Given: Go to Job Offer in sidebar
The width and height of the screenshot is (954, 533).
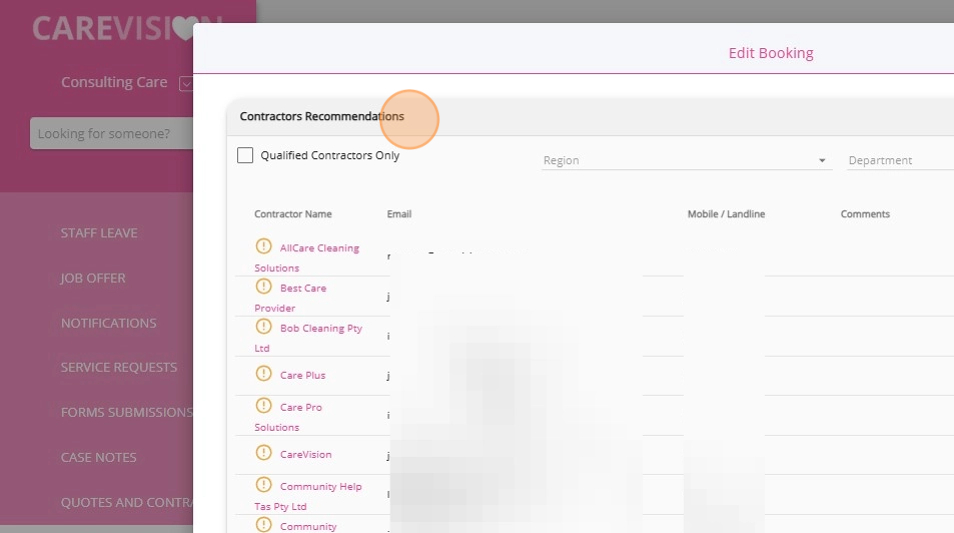Looking at the screenshot, I should 93,278.
